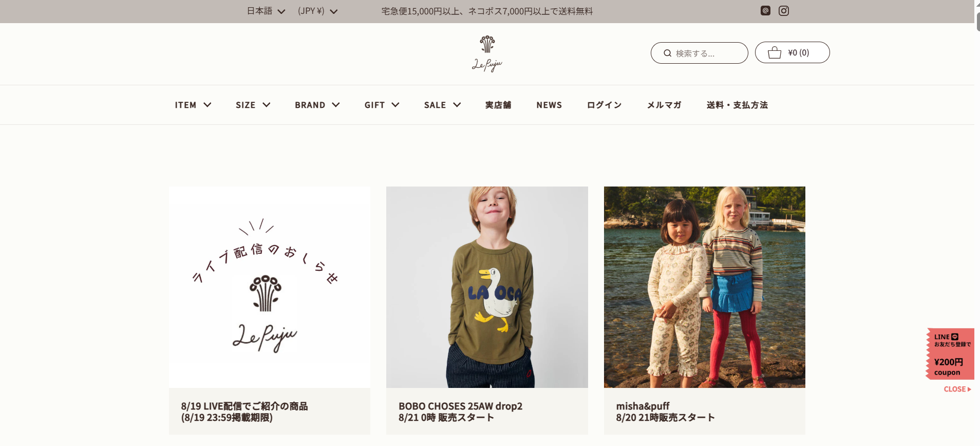This screenshot has width=980, height=446.
Task: Expand the BRAND menu
Action: pyautogui.click(x=317, y=105)
